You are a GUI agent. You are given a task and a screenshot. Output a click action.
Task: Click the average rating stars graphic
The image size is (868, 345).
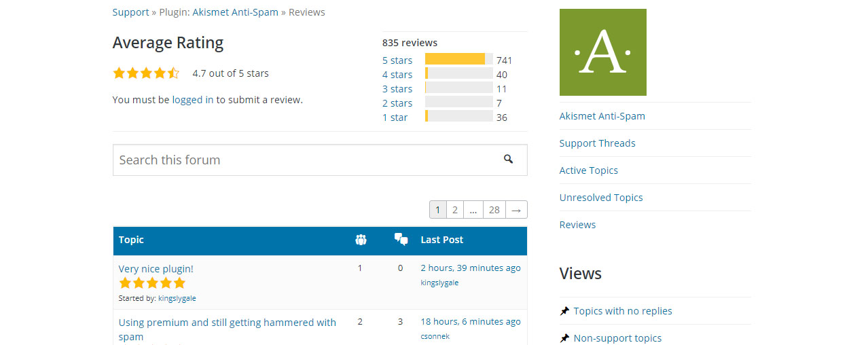click(x=146, y=73)
